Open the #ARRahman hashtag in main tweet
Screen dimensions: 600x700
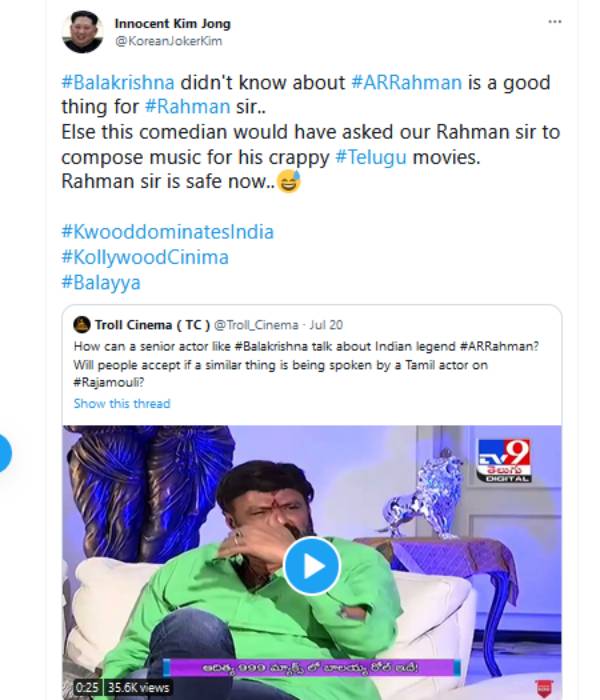(403, 83)
